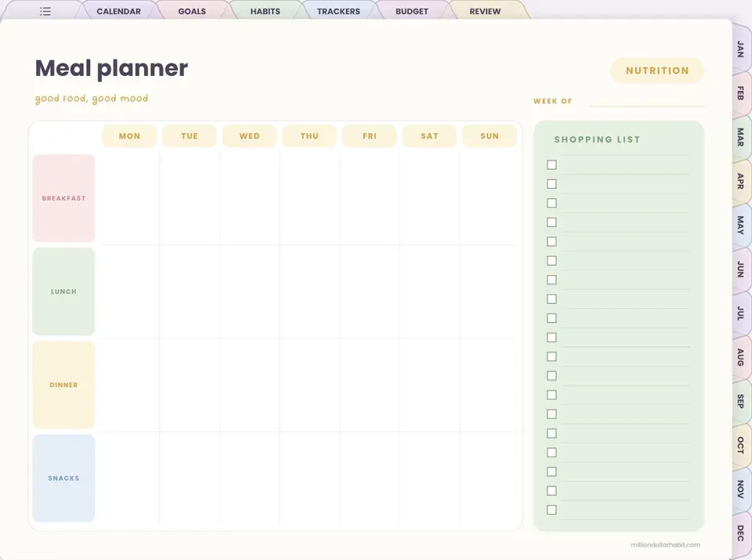Open the milliondollarhabit.com link

[665, 544]
